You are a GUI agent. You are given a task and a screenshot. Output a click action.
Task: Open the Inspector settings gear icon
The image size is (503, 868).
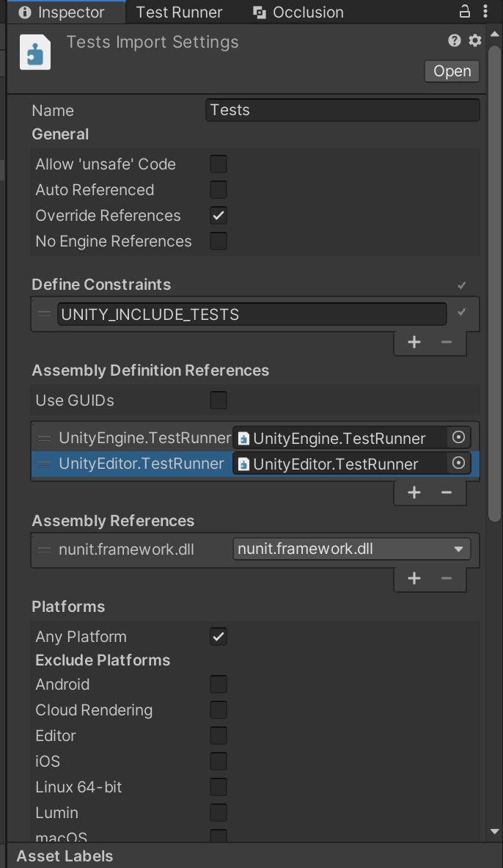[x=474, y=40]
